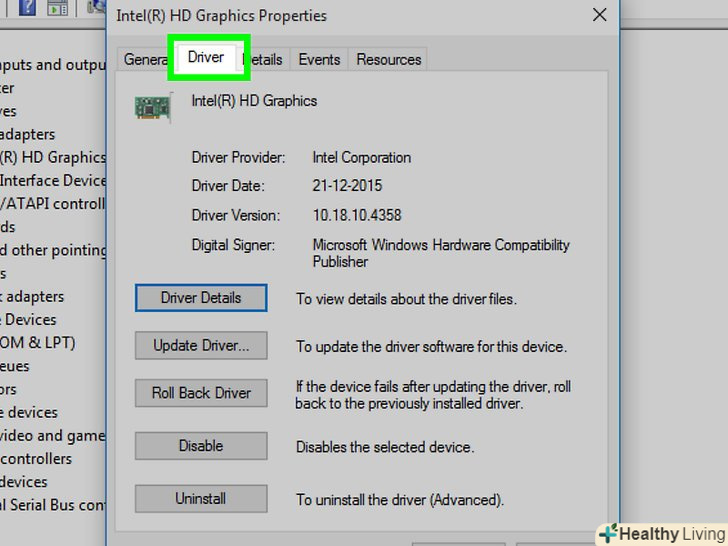Click the Uninstall button

tap(201, 499)
